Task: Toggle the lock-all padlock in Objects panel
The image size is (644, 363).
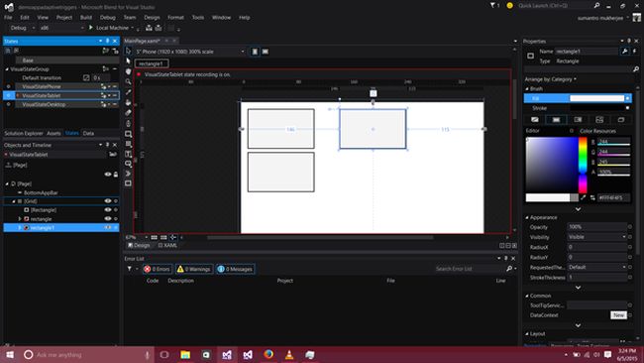Action: [116, 175]
